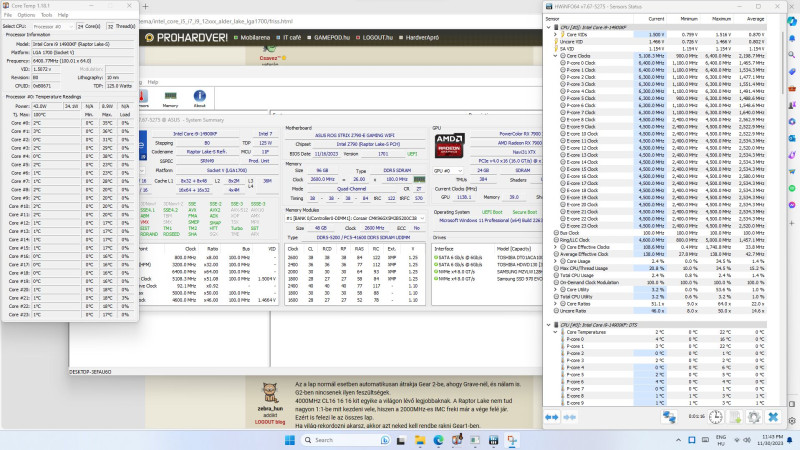
Task: Open Core Temp Help menu
Action: (63, 15)
